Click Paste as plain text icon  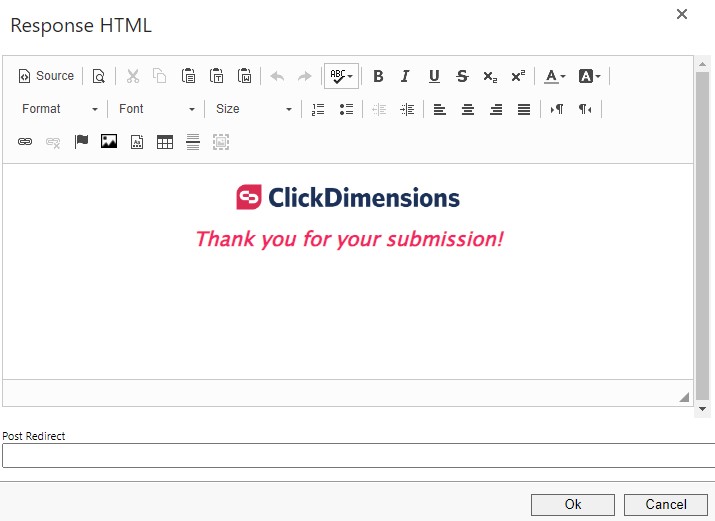coord(216,76)
